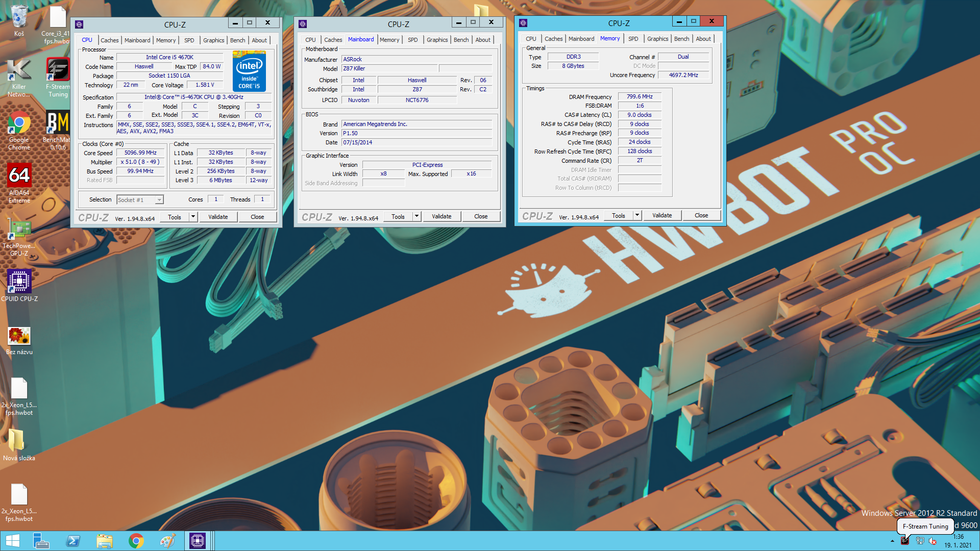Viewport: 980px width, 551px height.
Task: Click Validate in the CPU tab window
Action: click(x=218, y=217)
